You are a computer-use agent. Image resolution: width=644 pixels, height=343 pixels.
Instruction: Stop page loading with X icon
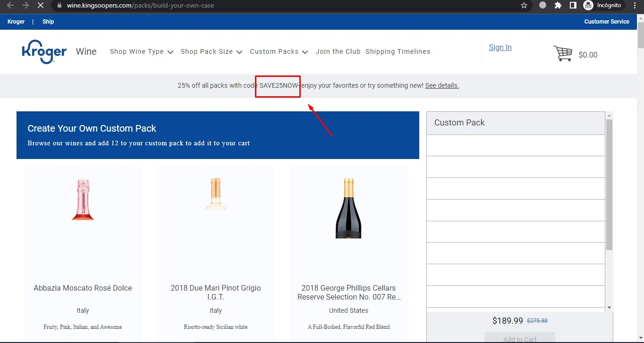click(40, 6)
